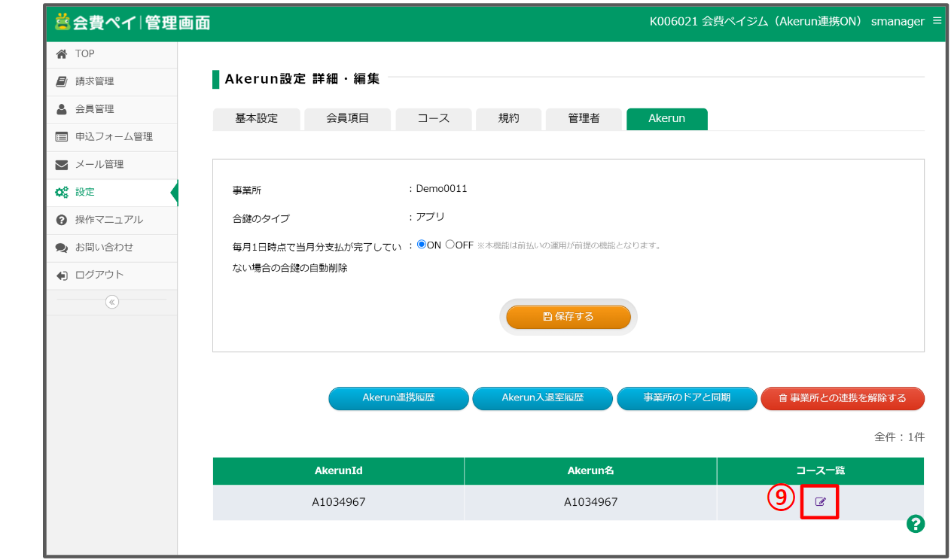Open the green help question mark icon

click(x=915, y=524)
